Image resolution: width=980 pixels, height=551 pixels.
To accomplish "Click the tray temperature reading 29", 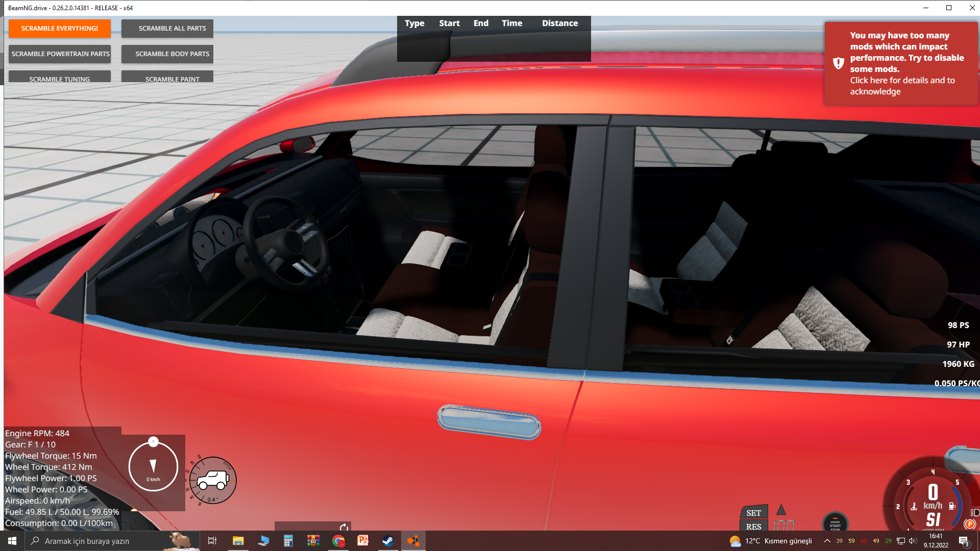I will 888,541.
